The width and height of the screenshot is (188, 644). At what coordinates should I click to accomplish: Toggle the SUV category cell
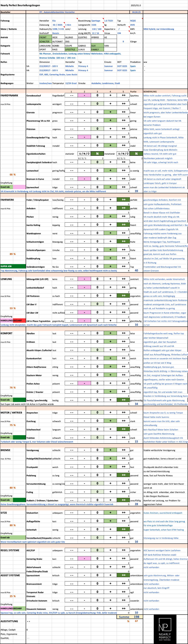[97, 46]
